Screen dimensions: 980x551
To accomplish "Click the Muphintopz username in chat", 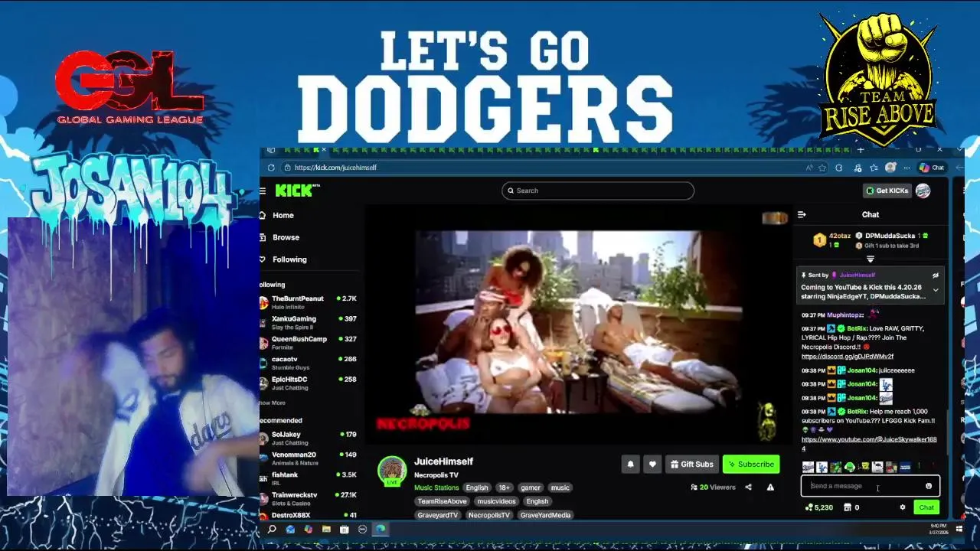I will (846, 315).
